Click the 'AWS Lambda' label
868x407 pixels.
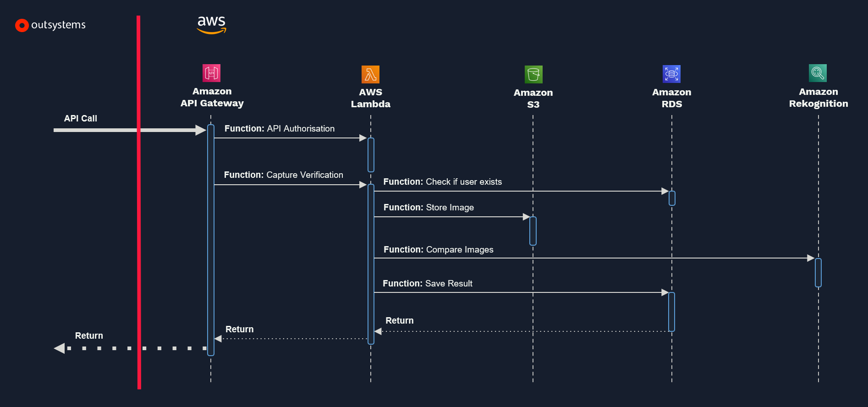coord(370,98)
